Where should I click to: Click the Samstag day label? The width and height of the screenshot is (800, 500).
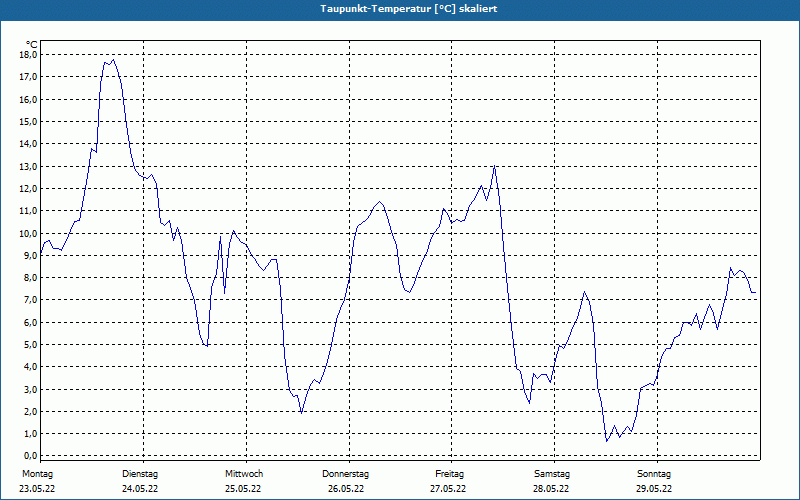[552, 474]
